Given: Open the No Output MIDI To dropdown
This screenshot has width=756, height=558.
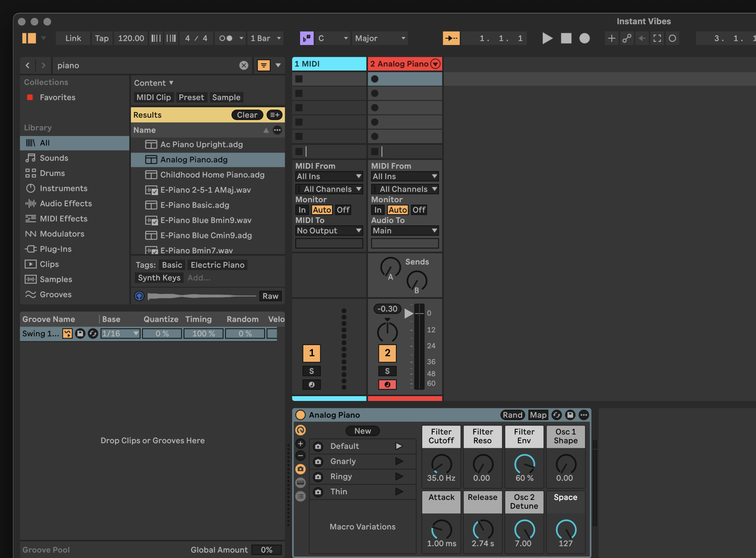Looking at the screenshot, I should (x=329, y=231).
